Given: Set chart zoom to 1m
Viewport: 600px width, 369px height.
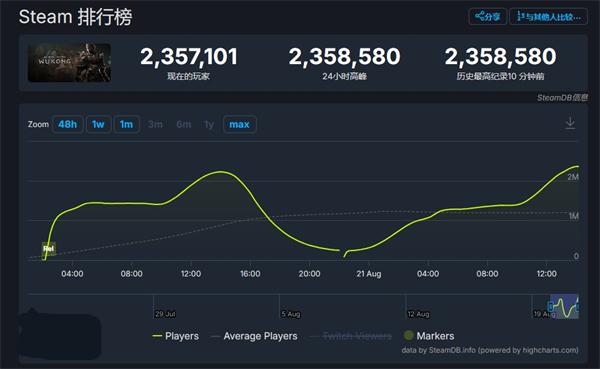Looking at the screenshot, I should click(x=126, y=124).
